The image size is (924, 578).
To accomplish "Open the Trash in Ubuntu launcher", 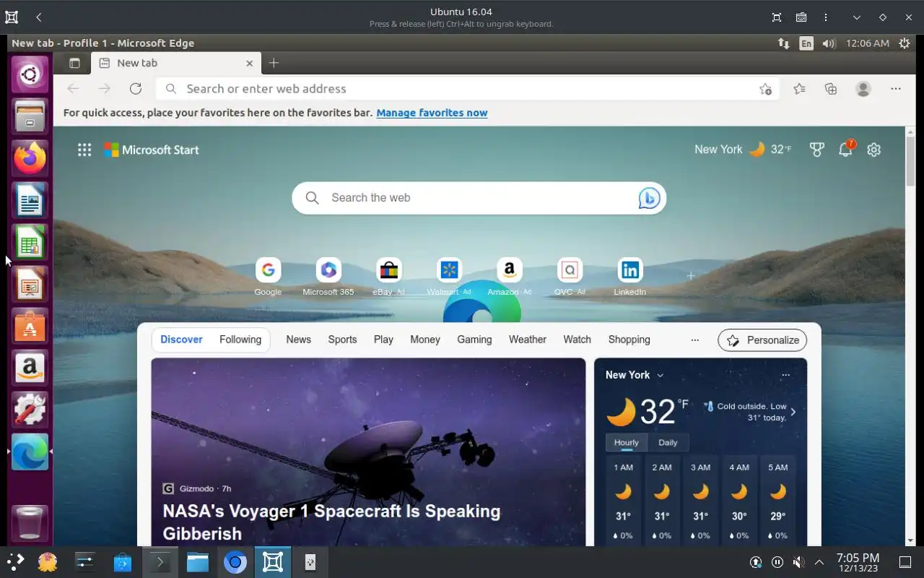I will point(30,522).
